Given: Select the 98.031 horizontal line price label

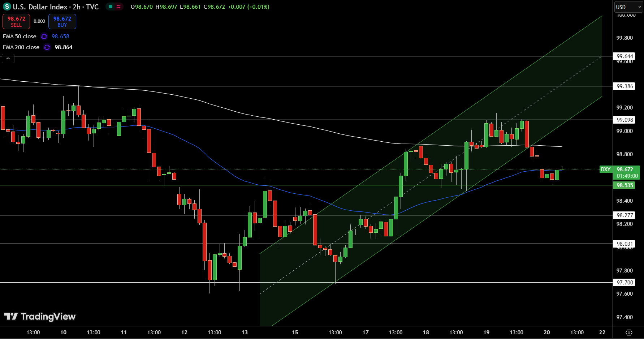Looking at the screenshot, I should (x=624, y=244).
